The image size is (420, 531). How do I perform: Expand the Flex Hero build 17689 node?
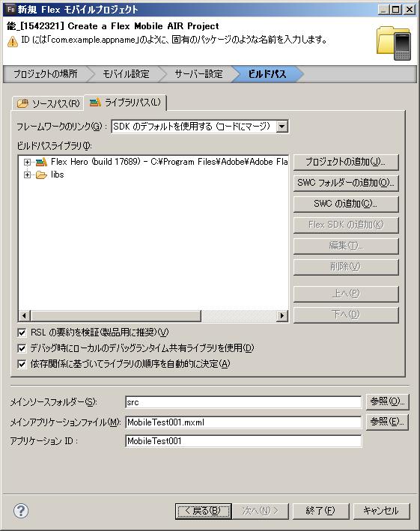[27, 162]
